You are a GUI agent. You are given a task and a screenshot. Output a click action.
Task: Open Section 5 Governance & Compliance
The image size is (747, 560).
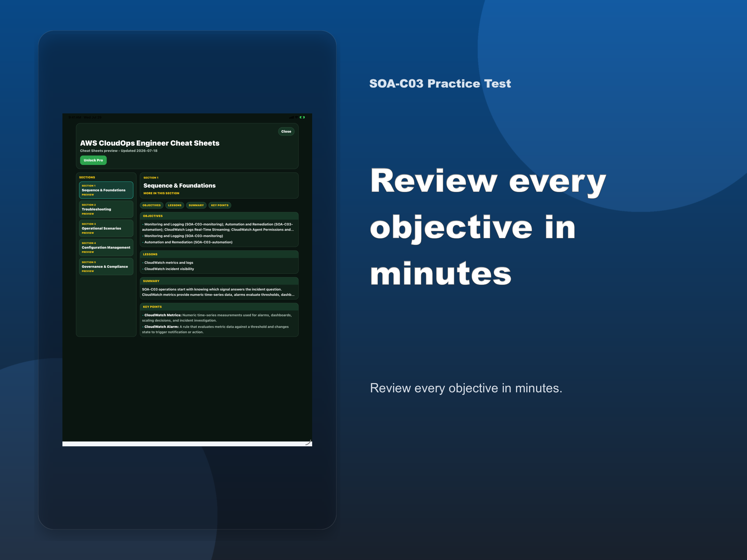(106, 267)
